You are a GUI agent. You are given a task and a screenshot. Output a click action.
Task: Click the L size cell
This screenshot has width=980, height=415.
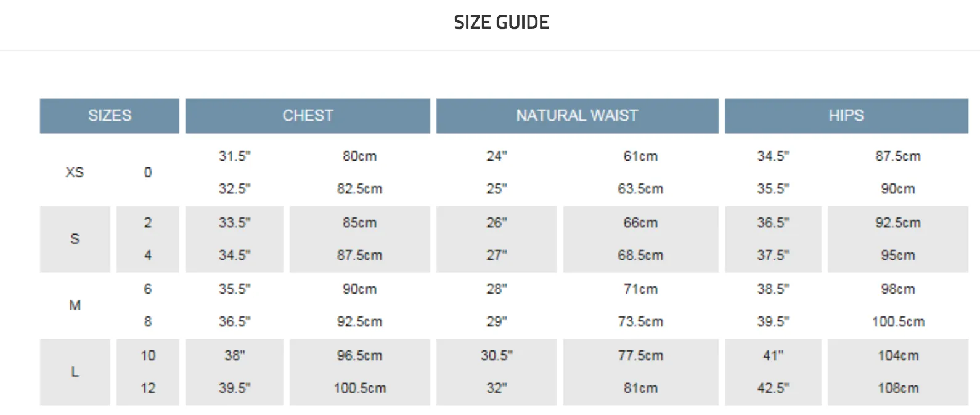coord(75,372)
